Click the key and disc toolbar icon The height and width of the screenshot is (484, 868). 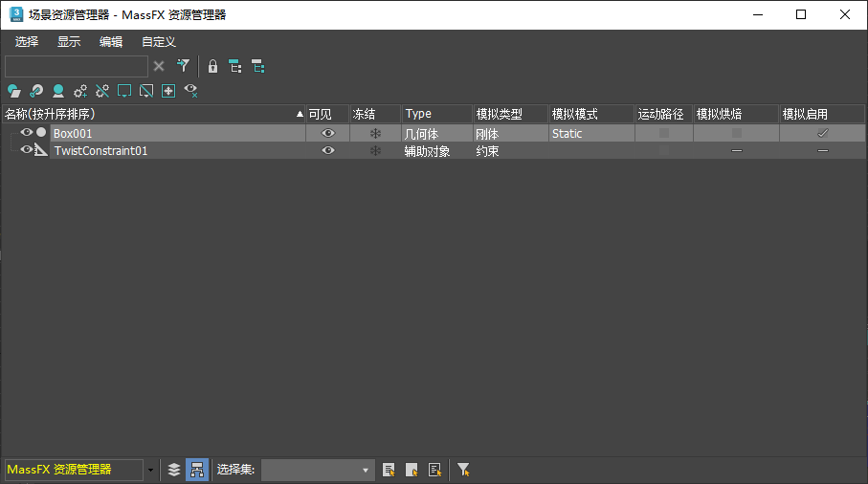[x=36, y=91]
